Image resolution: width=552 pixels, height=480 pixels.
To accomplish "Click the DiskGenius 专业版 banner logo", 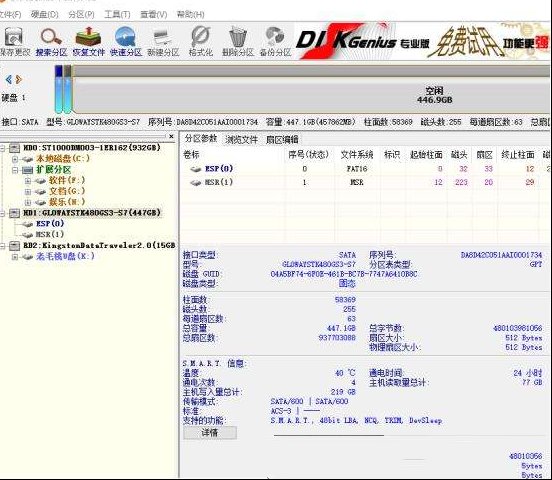I will pos(362,41).
